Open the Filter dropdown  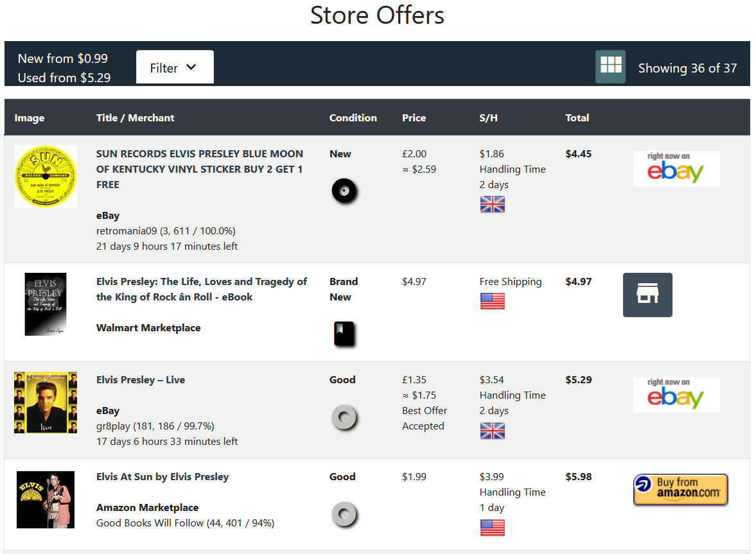coord(174,67)
